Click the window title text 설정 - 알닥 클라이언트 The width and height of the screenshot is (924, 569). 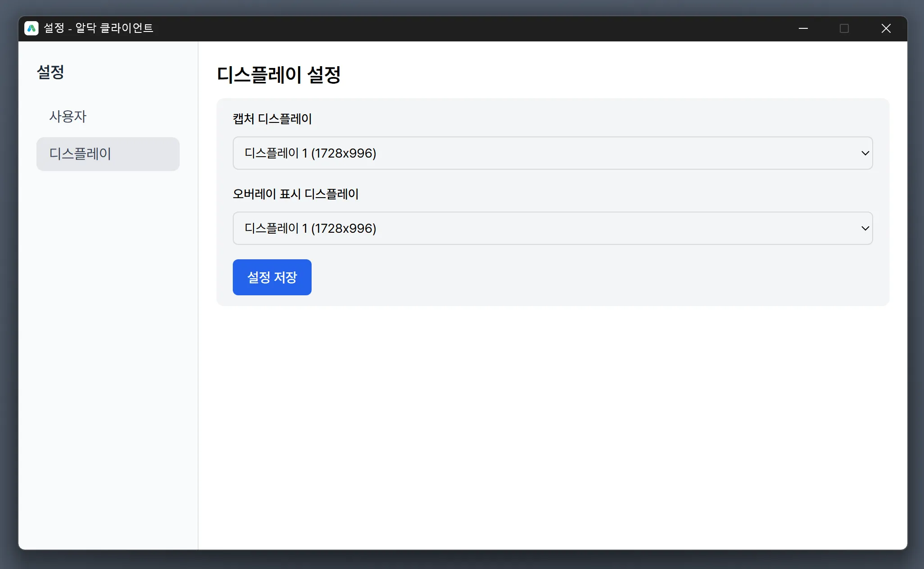pos(99,28)
